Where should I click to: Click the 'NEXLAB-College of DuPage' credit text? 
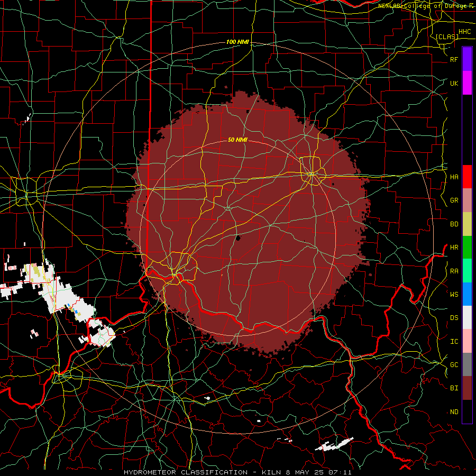422,6
